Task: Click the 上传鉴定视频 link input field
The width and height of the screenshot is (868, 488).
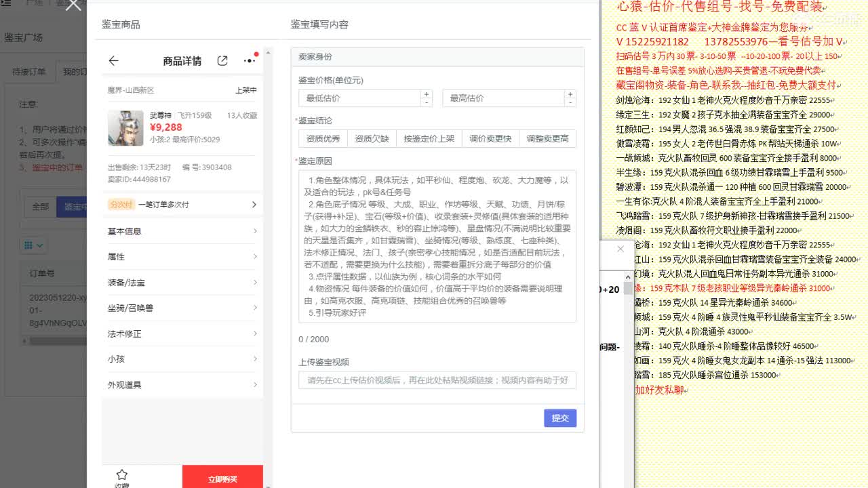Action: 437,380
